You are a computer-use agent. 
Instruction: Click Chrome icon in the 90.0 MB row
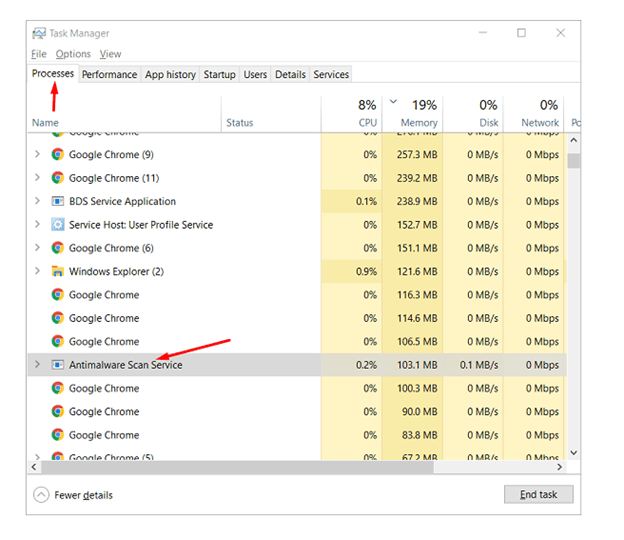(58, 411)
